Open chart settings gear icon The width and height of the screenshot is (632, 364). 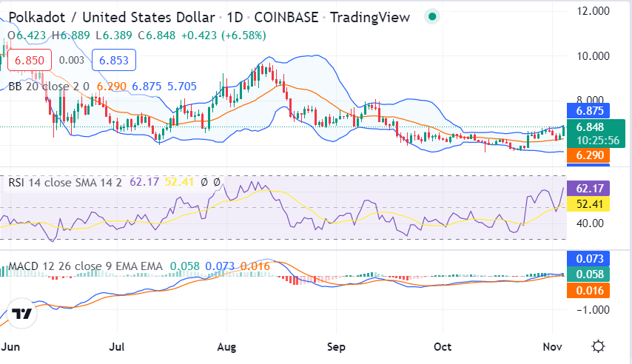pos(598,346)
